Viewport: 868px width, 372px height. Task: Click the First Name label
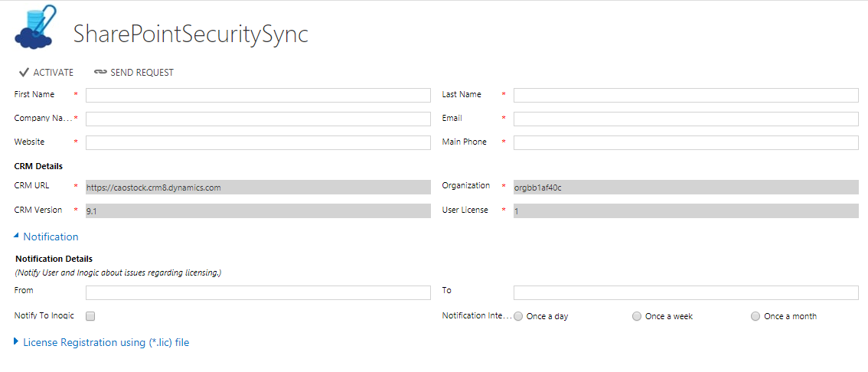tap(34, 94)
